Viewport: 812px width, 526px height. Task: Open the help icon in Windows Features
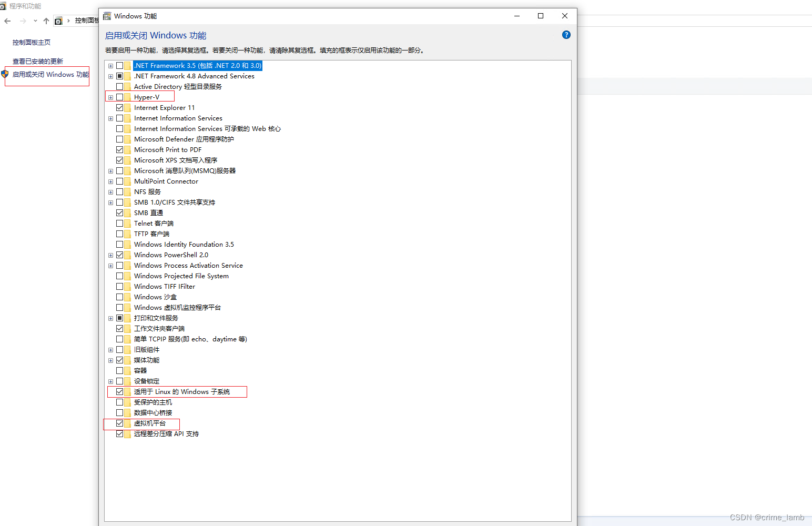pos(566,35)
